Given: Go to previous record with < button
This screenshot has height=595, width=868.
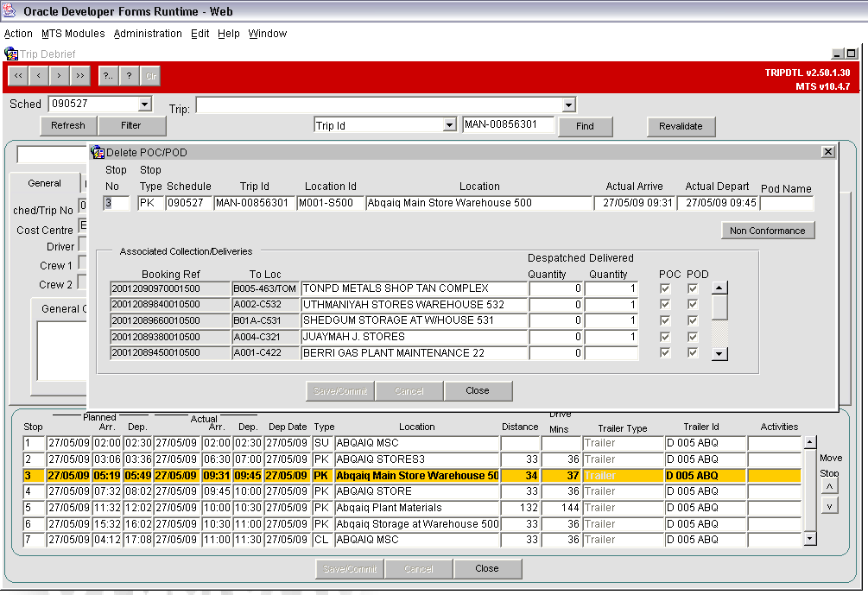Looking at the screenshot, I should pos(39,76).
